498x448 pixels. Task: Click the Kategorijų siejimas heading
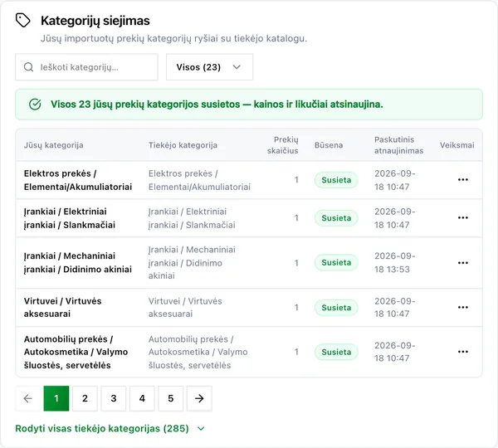pos(95,21)
